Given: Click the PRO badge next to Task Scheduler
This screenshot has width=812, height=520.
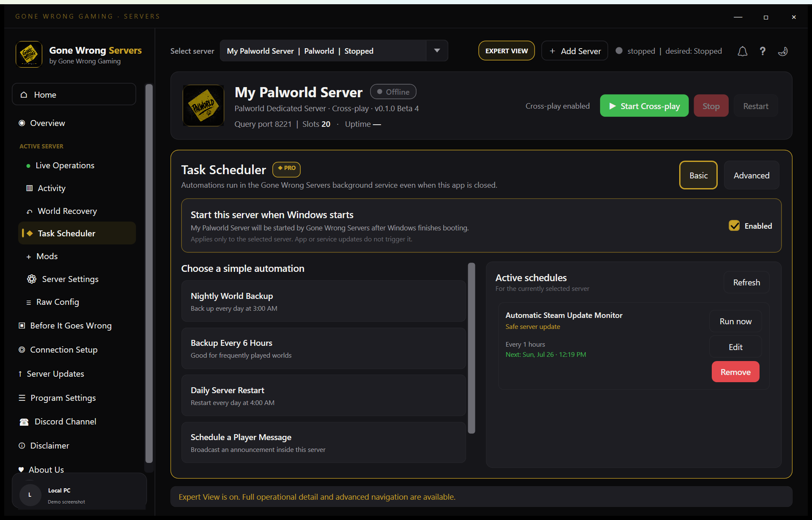Looking at the screenshot, I should pos(287,169).
